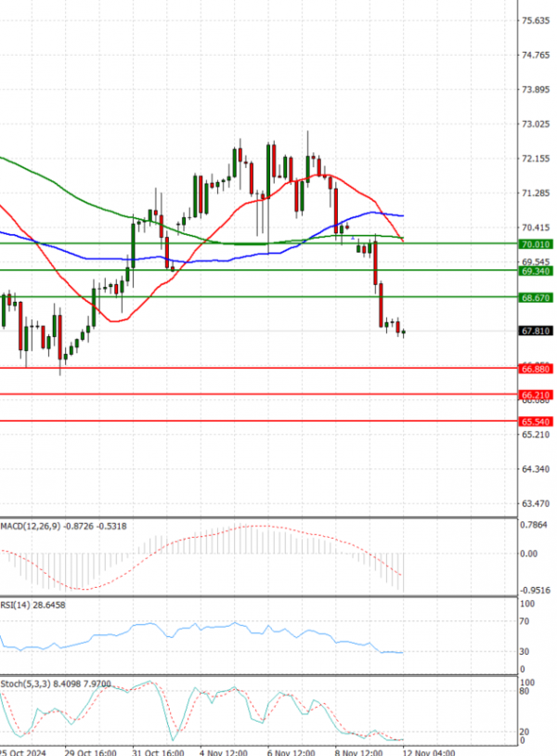Select the 73.025 price axis value
Image resolution: width=557 pixels, height=756 pixels.
(x=537, y=124)
